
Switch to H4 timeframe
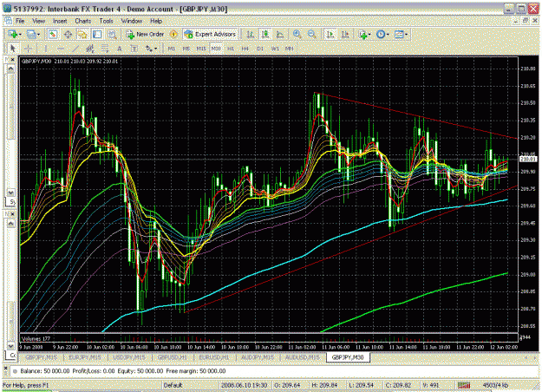[245, 49]
